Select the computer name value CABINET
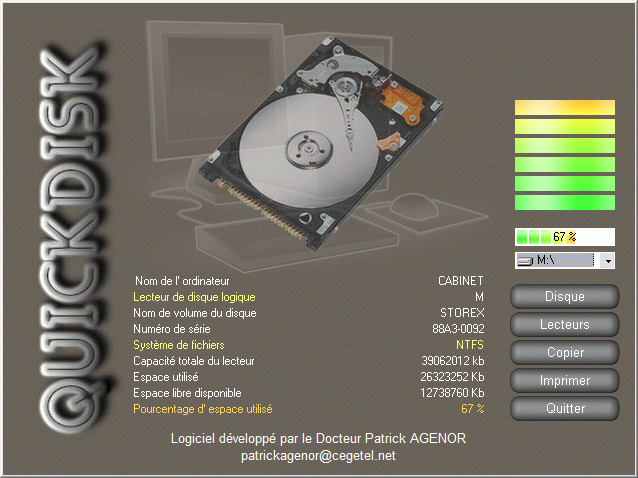 461,281
